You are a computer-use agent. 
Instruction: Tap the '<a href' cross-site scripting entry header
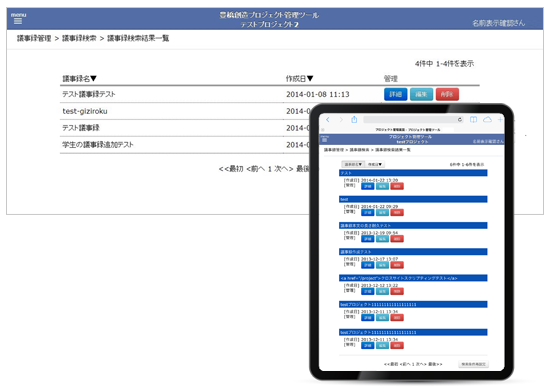413,278
